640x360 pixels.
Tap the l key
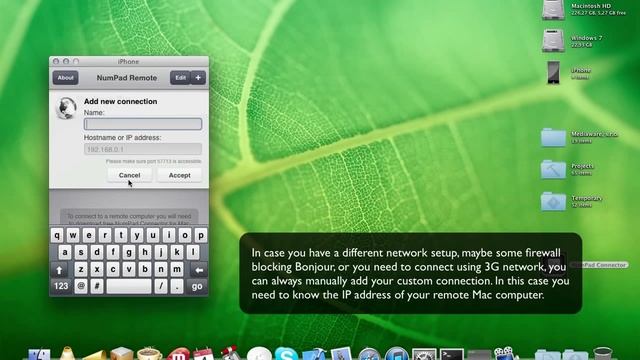tap(193, 253)
